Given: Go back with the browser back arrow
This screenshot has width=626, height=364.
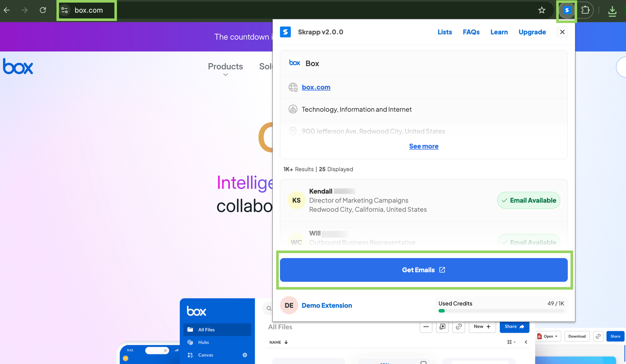Looking at the screenshot, I should (7, 10).
